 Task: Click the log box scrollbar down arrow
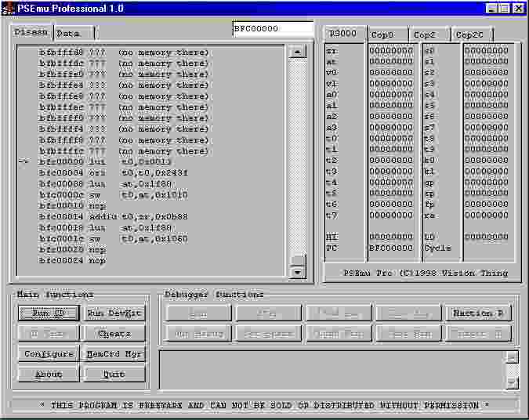coord(512,382)
